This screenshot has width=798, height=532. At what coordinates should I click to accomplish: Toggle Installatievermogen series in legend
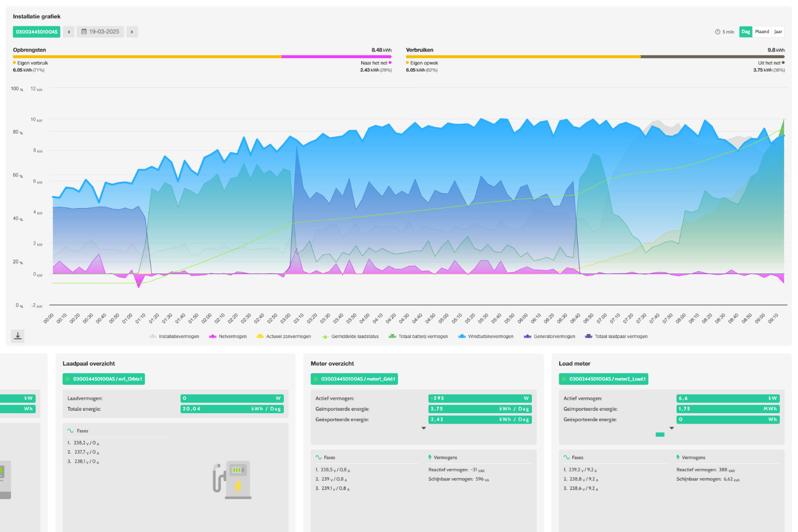coord(174,337)
